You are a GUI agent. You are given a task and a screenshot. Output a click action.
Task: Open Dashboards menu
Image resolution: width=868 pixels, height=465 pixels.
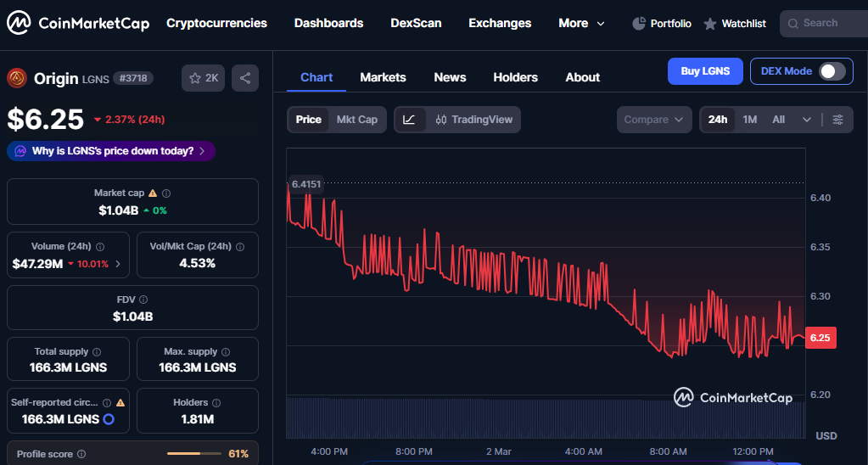[x=329, y=23]
